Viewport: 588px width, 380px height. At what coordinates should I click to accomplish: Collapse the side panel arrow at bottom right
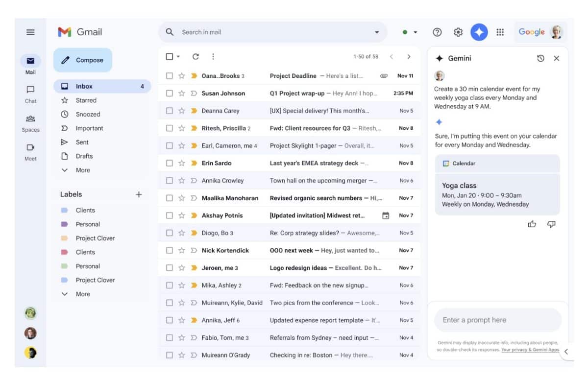(x=566, y=352)
